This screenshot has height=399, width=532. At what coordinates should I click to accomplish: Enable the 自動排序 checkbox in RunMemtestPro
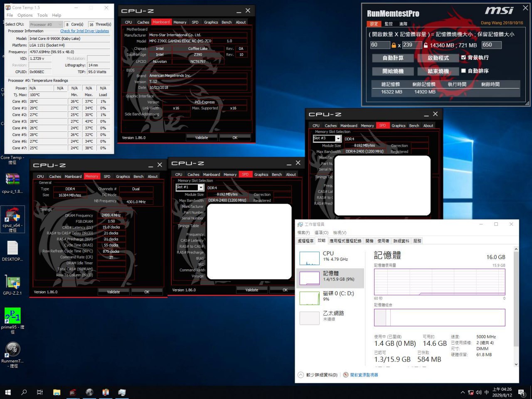tap(463, 71)
